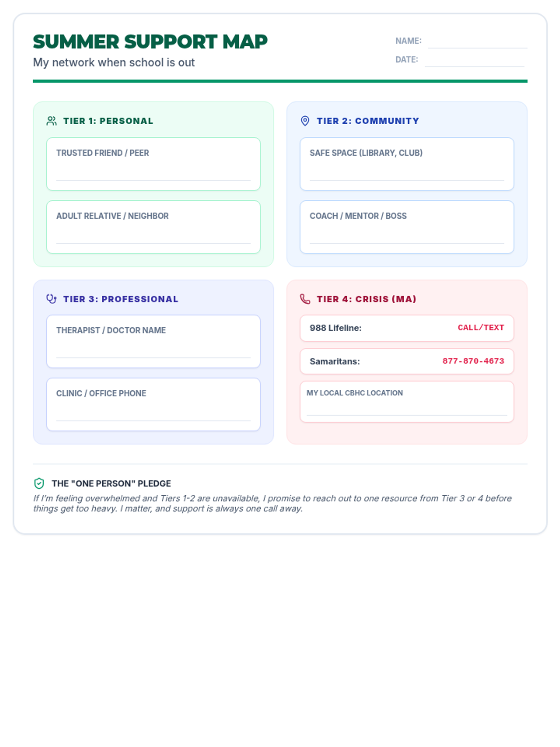The width and height of the screenshot is (560, 747).
Task: Click the Summer Support Map title
Action: tap(150, 42)
